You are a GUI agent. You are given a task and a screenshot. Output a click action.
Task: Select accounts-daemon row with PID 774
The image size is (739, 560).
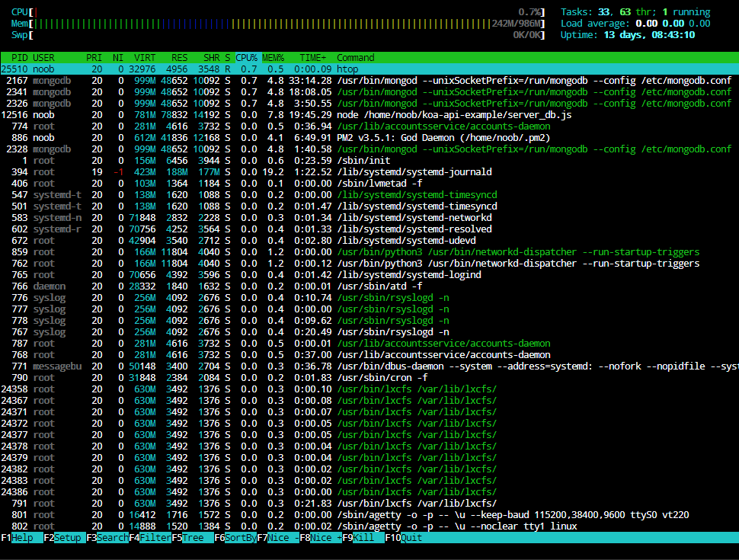click(369, 126)
